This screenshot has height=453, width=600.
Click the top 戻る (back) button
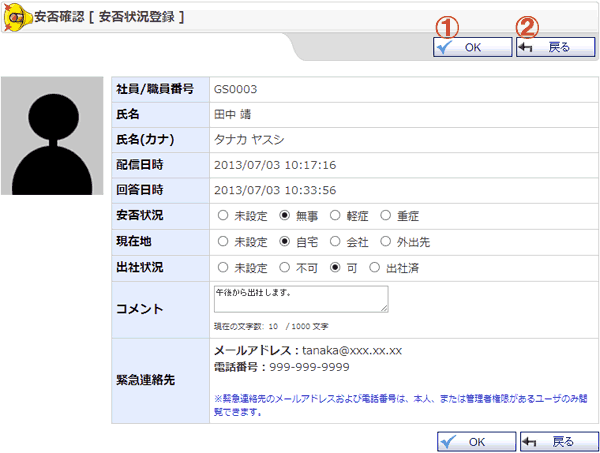coord(556,47)
